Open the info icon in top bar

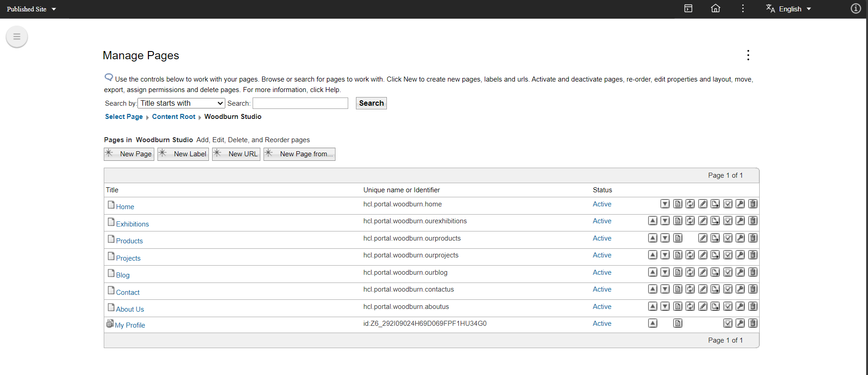pyautogui.click(x=856, y=9)
